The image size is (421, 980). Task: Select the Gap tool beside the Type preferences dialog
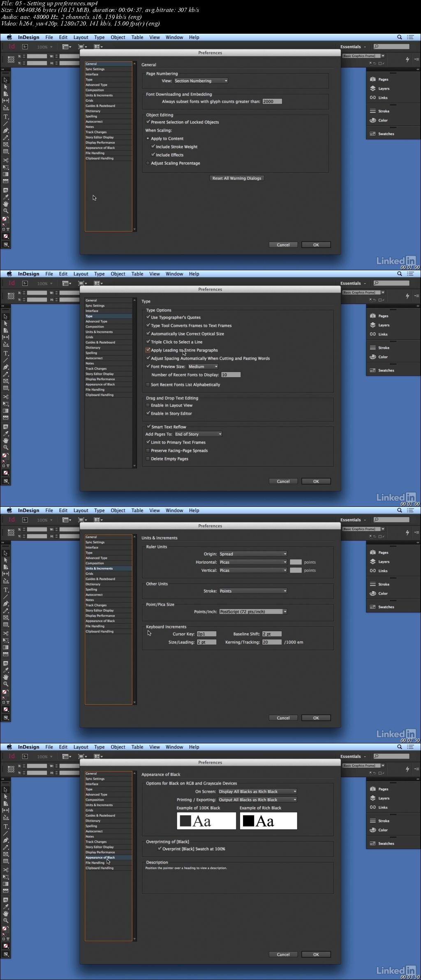(x=6, y=337)
